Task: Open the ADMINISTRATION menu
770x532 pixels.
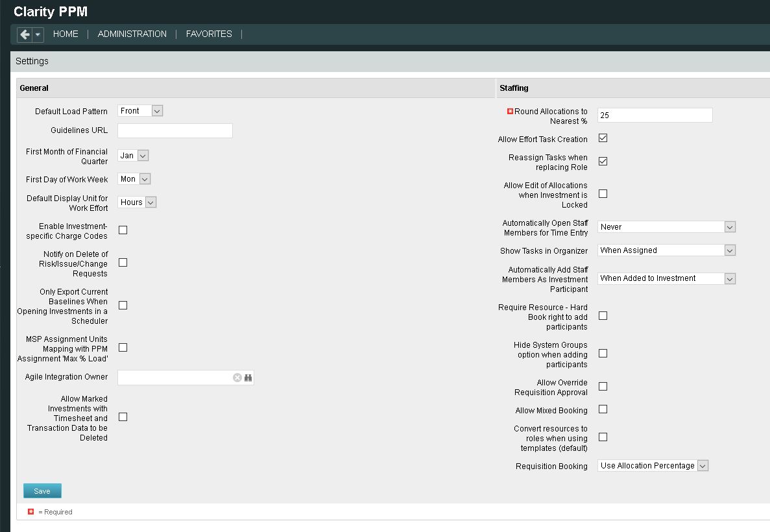Action: click(x=132, y=34)
